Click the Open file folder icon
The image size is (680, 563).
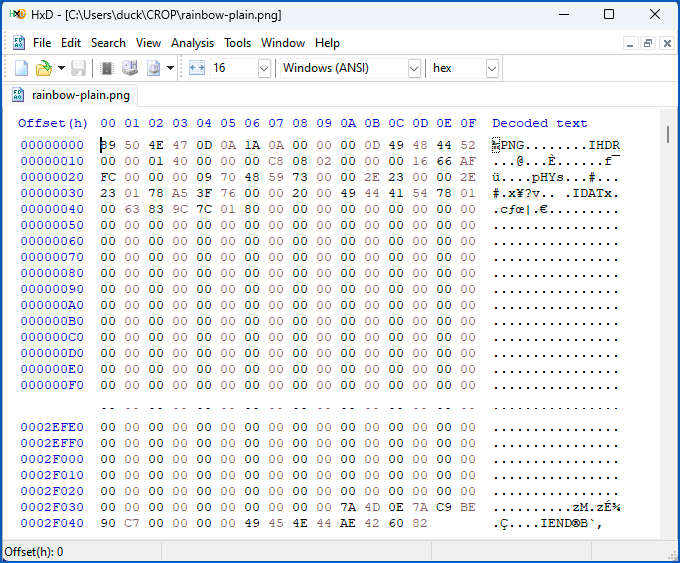click(x=43, y=68)
